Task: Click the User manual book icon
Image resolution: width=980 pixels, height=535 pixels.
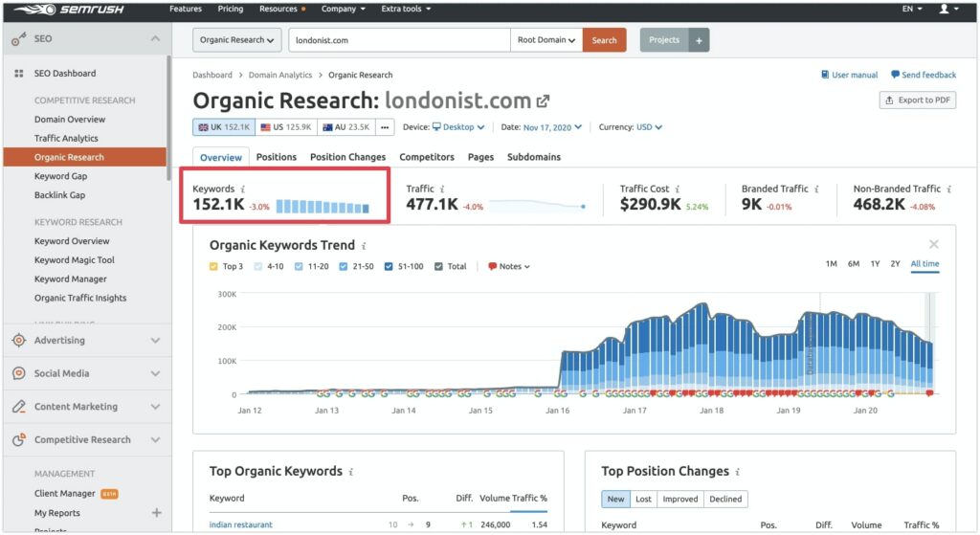Action: click(825, 75)
